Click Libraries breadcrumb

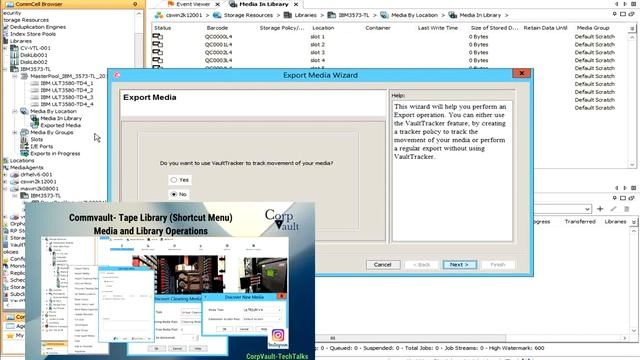[305, 15]
